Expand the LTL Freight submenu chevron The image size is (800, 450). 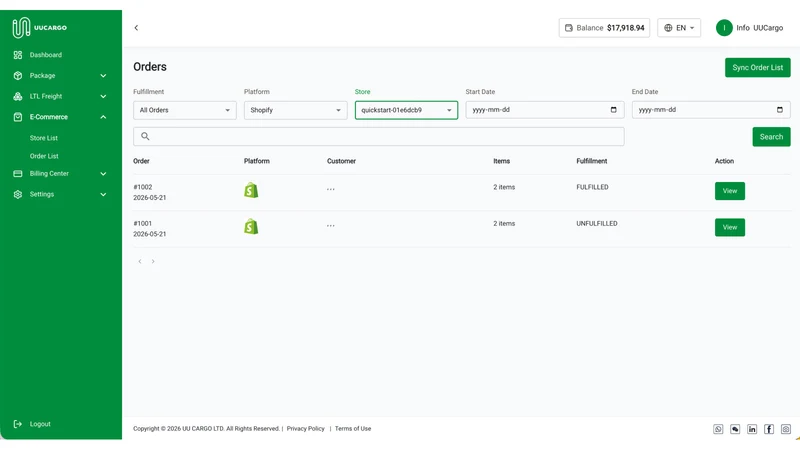(x=103, y=96)
